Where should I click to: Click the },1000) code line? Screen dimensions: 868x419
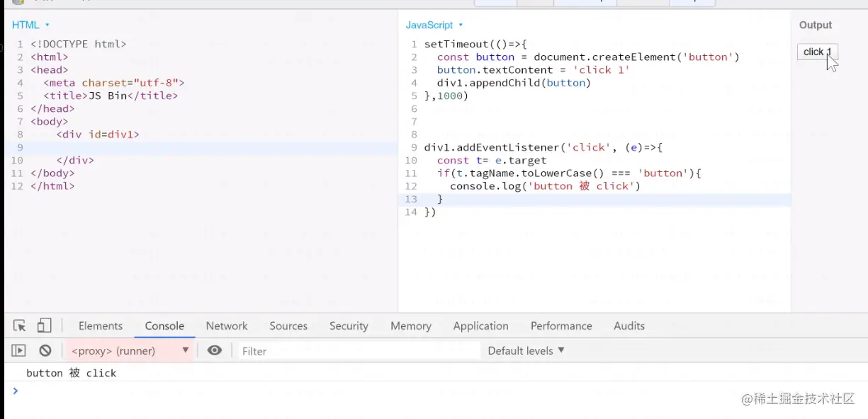point(446,96)
